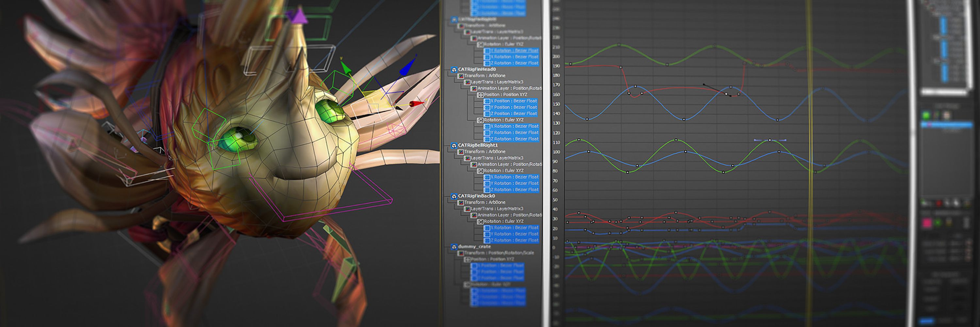Select the Z Position : Bezier Float track
Screen dimensions: 980x327
click(x=511, y=114)
